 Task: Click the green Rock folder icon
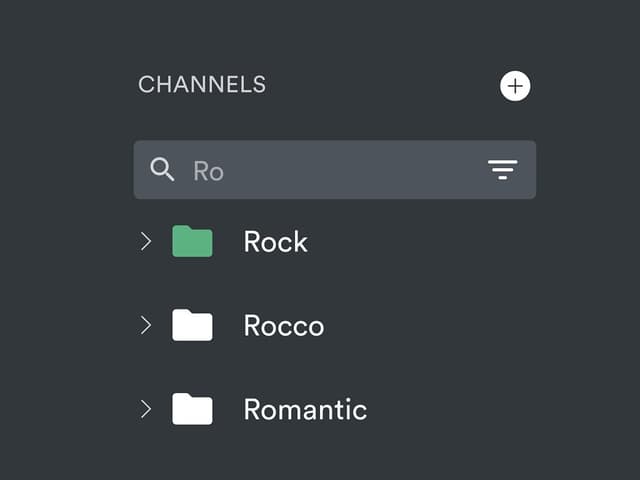tap(192, 241)
